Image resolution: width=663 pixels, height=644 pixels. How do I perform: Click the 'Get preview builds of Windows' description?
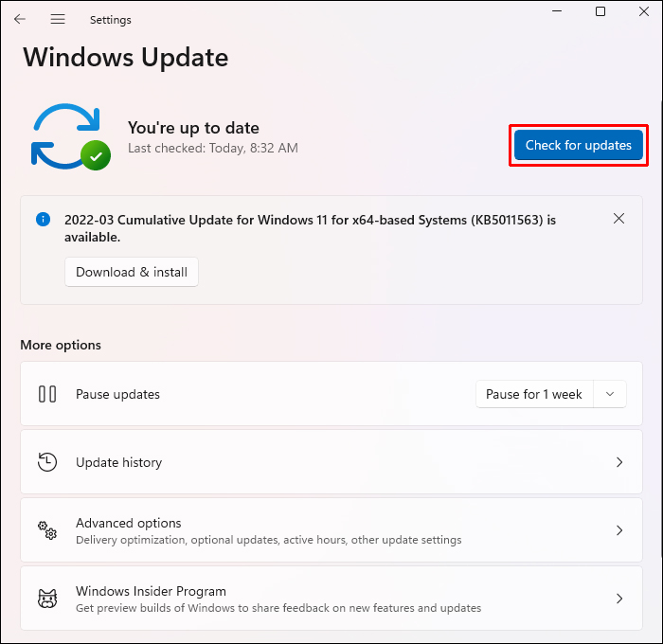(278, 608)
